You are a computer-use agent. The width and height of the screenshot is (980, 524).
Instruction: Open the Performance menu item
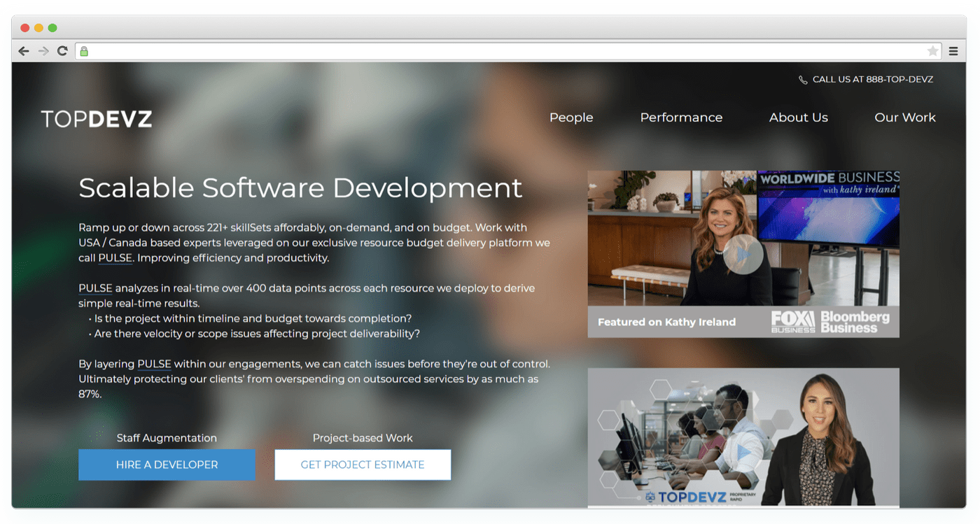(x=681, y=118)
